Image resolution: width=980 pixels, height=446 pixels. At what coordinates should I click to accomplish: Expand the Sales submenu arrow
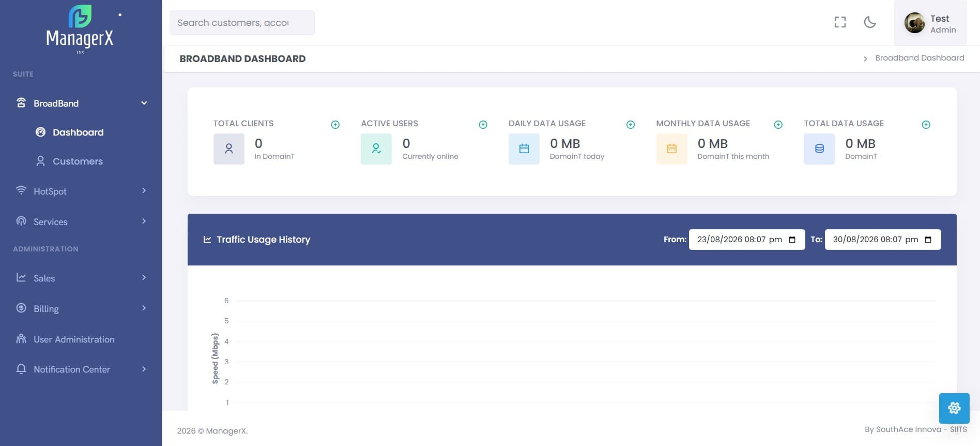coord(144,277)
